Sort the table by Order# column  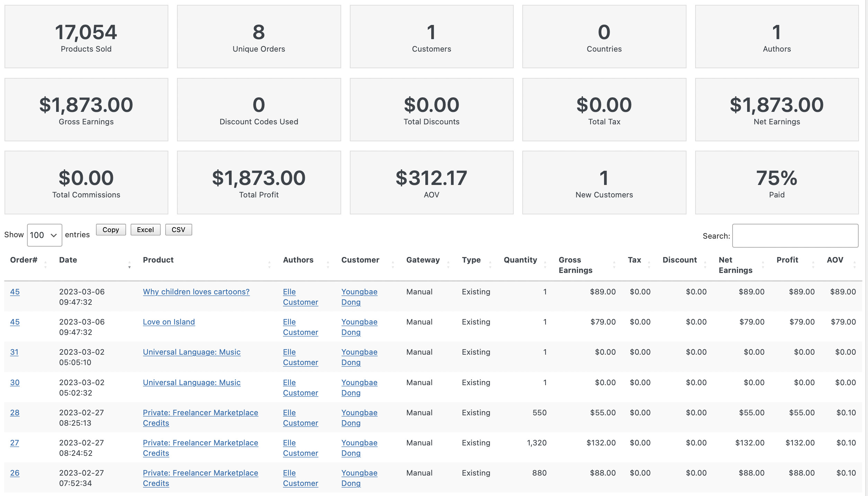24,260
